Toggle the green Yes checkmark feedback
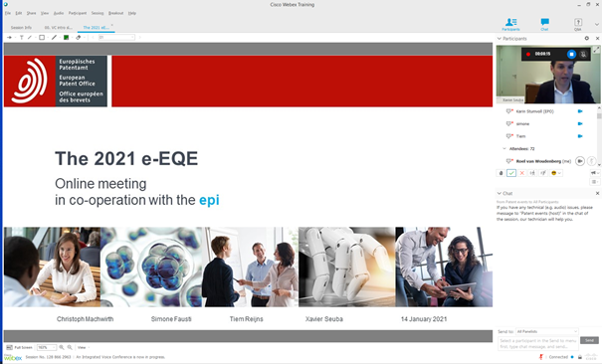The height and width of the screenshot is (364, 602). [x=511, y=173]
